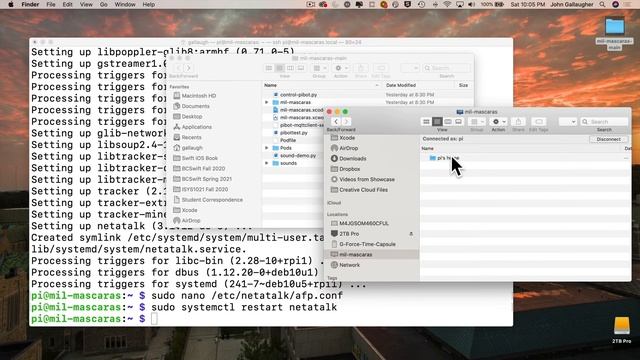Image resolution: width=640 pixels, height=360 pixels.
Task: Open the Edit menu
Action: coord(67,4)
